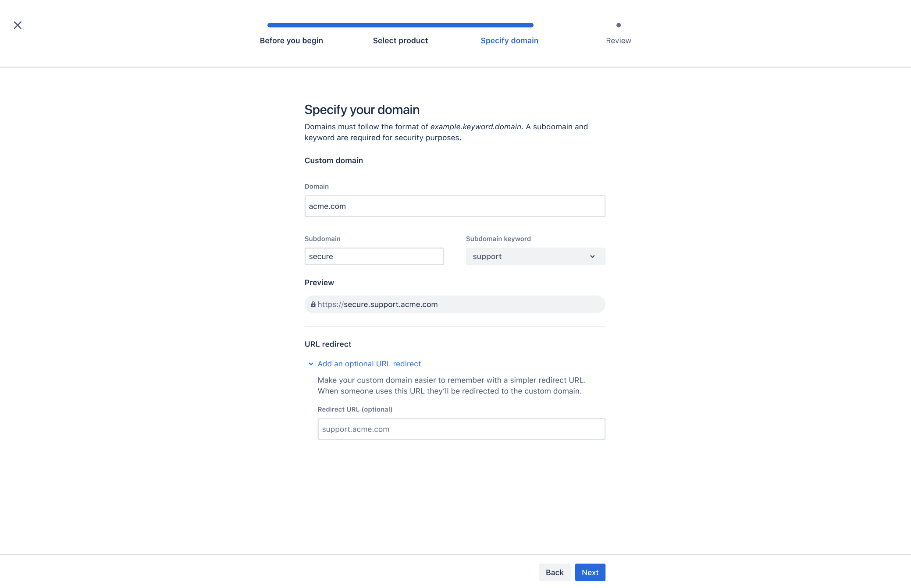Viewport: 911px width, 588px height.
Task: Focus the Subdomain field containing secure
Action: click(x=374, y=256)
